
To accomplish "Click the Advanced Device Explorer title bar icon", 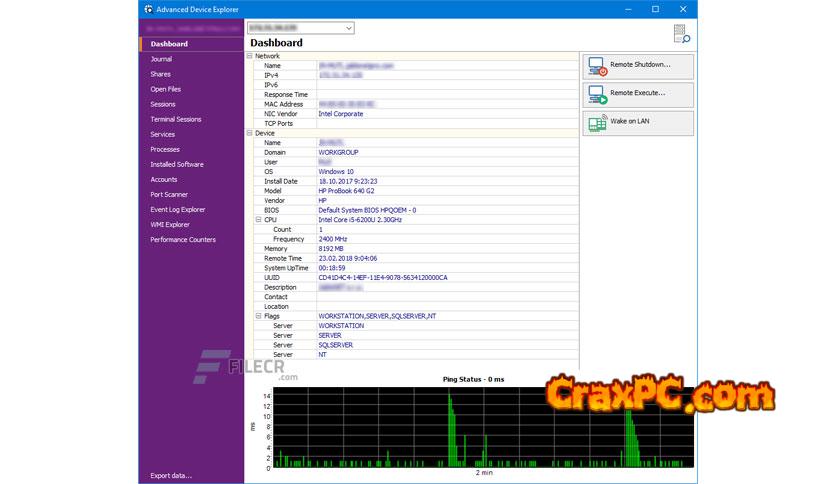I will pyautogui.click(x=147, y=9).
